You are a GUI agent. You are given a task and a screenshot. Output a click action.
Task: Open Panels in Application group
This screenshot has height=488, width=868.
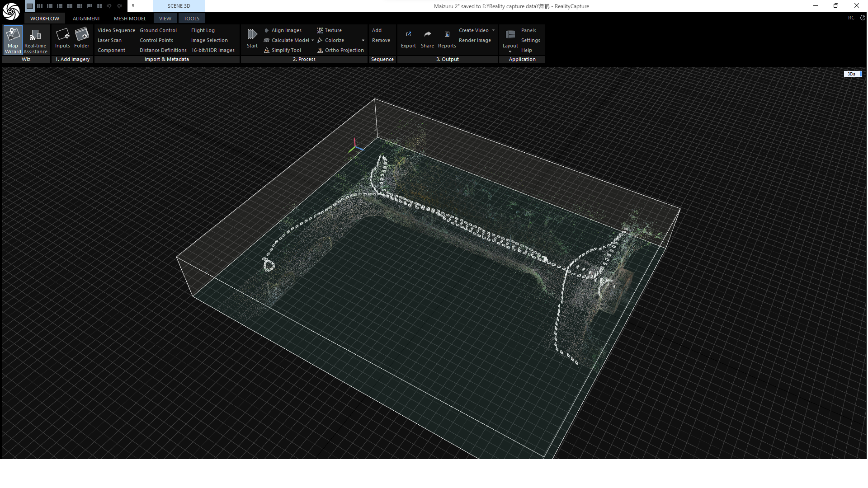(x=528, y=30)
